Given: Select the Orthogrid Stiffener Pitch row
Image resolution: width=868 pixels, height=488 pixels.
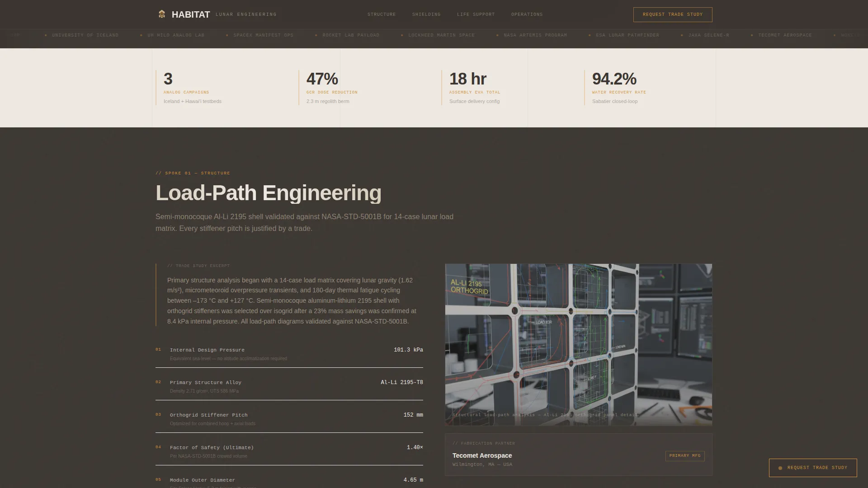Looking at the screenshot, I should [289, 419].
